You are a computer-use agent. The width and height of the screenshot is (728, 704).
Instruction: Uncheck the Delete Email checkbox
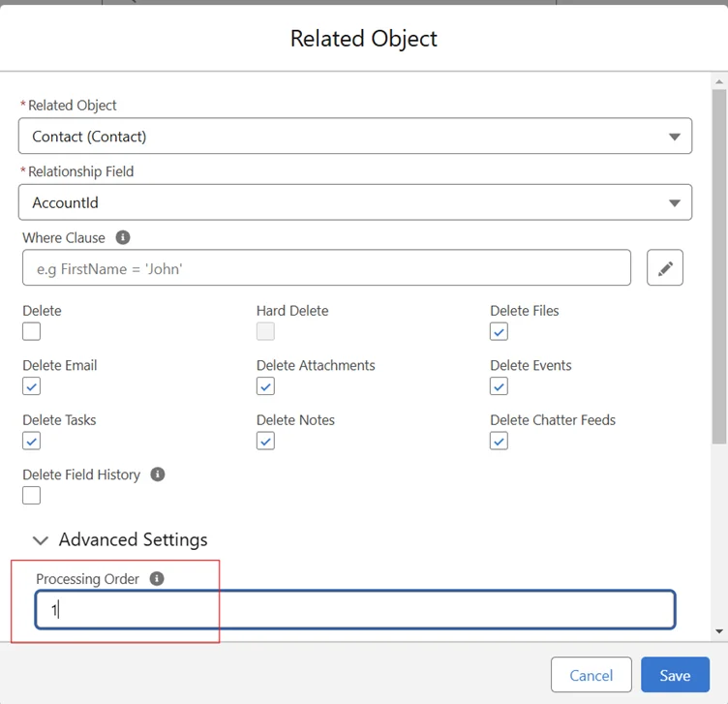click(32, 386)
